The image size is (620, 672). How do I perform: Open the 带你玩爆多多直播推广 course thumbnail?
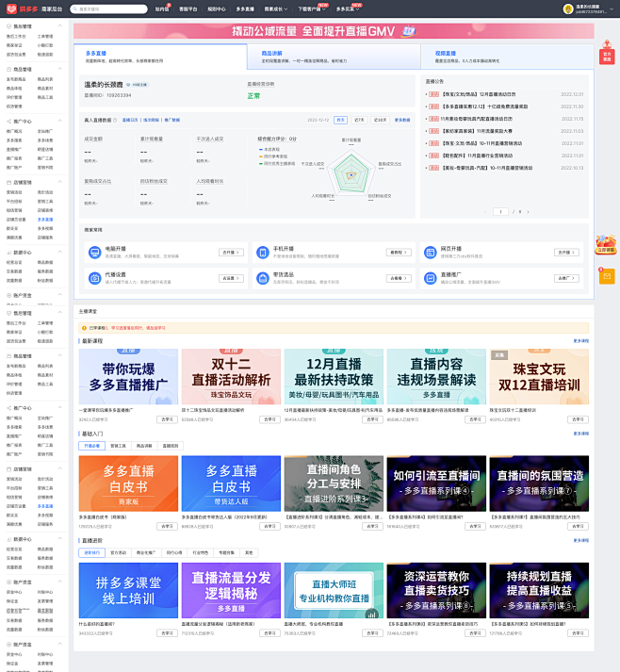coord(128,376)
